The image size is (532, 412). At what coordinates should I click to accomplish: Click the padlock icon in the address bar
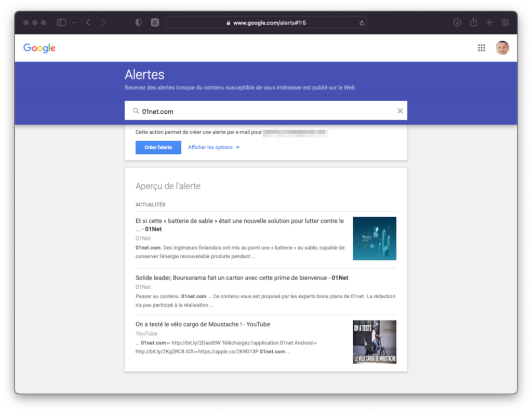pyautogui.click(x=229, y=23)
